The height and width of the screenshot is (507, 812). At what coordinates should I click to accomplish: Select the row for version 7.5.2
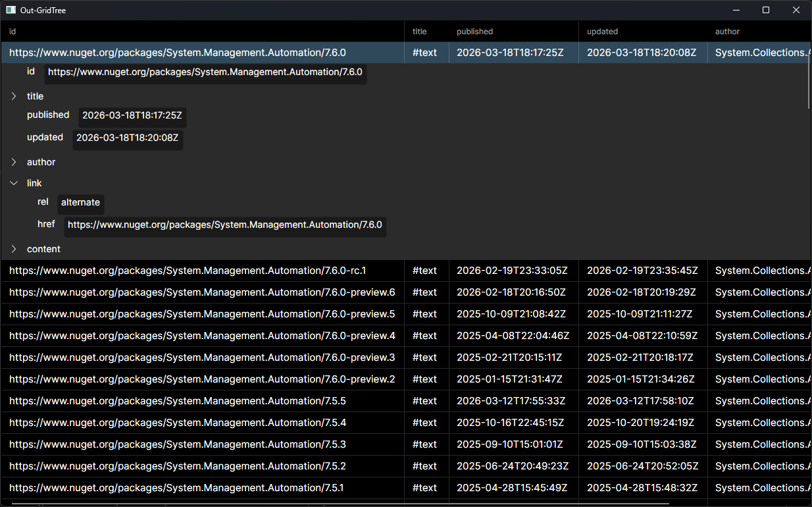pos(406,466)
